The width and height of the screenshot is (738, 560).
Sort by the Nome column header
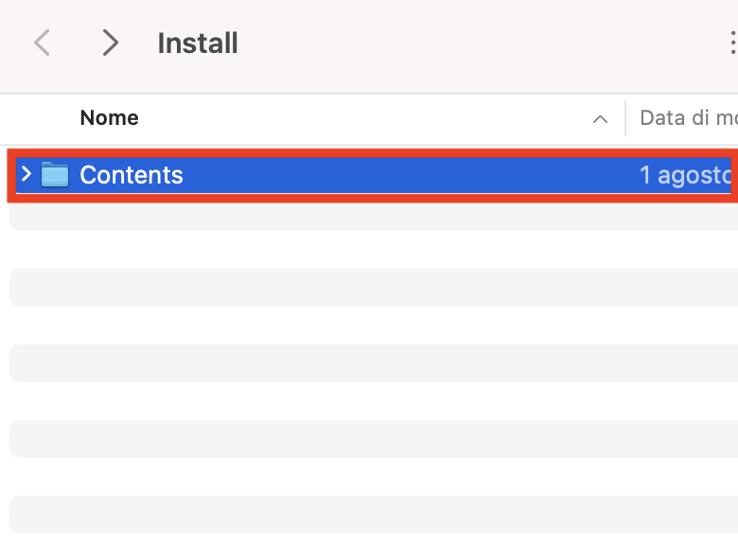pyautogui.click(x=109, y=117)
